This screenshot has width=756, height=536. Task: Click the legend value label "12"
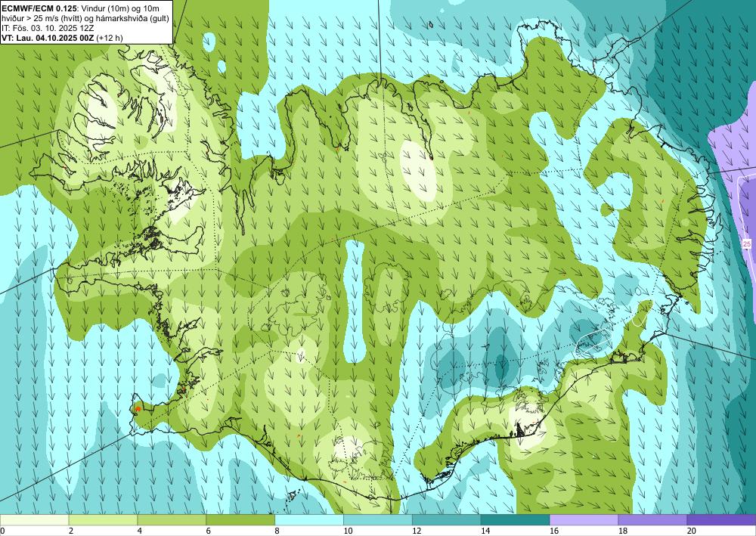(x=417, y=531)
